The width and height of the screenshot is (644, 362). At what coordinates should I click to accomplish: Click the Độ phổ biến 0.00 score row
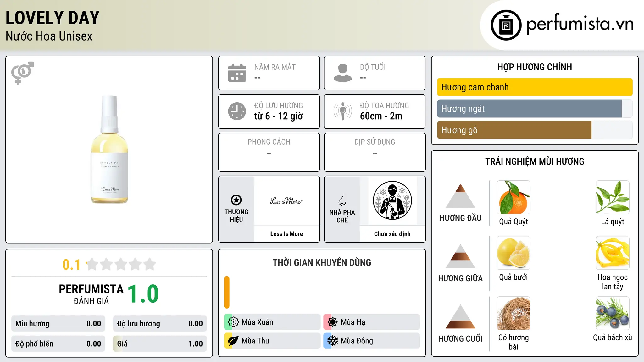[x=58, y=344]
